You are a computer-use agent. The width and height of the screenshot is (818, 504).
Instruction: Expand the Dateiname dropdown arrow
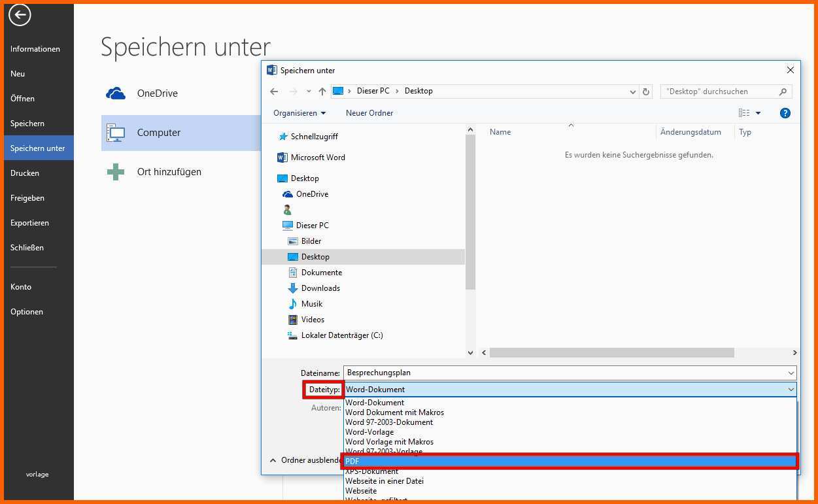pyautogui.click(x=791, y=373)
